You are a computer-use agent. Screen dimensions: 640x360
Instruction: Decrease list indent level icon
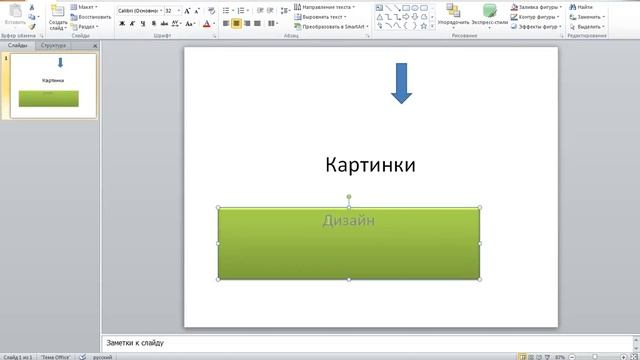(x=260, y=11)
